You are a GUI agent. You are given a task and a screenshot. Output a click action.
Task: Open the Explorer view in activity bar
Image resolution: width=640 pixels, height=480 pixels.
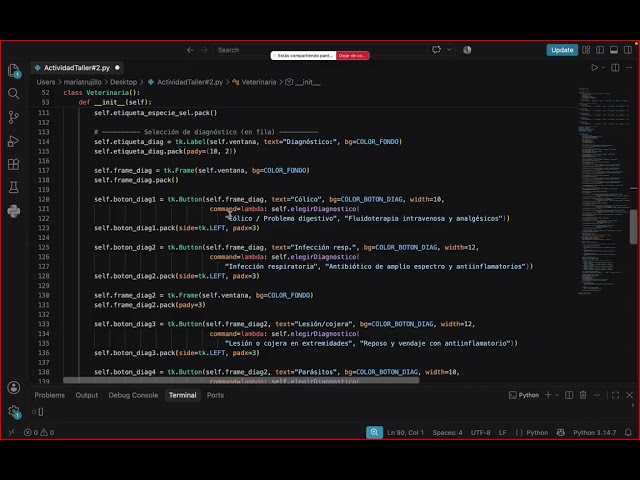13,70
